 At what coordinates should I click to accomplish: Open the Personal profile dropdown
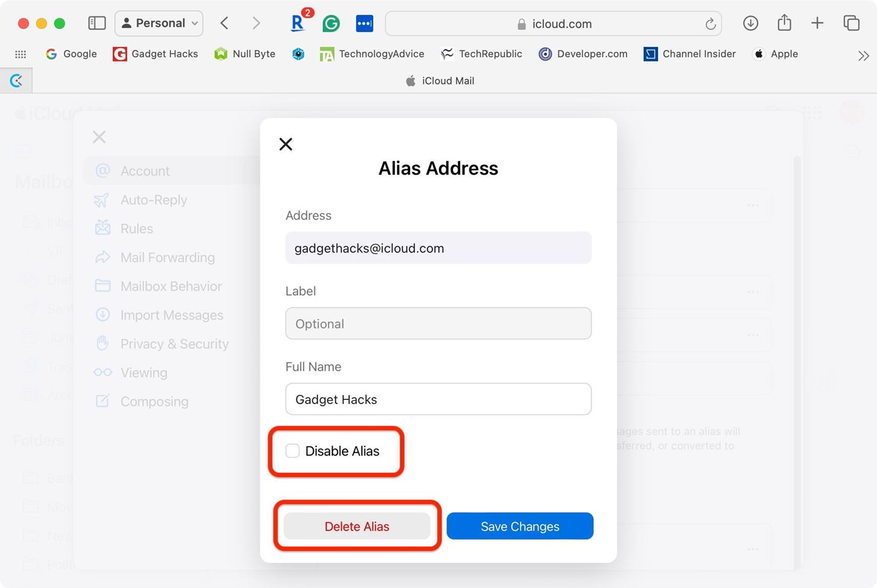tap(159, 23)
